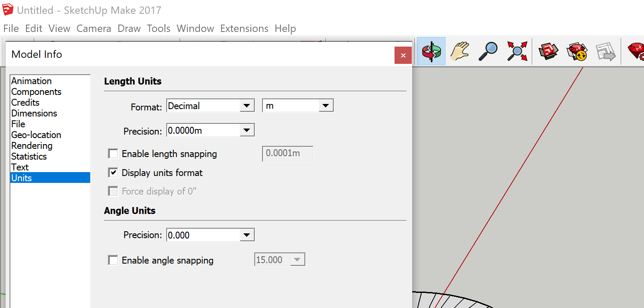The image size is (644, 308).
Task: Open the Window menu
Action: click(195, 28)
